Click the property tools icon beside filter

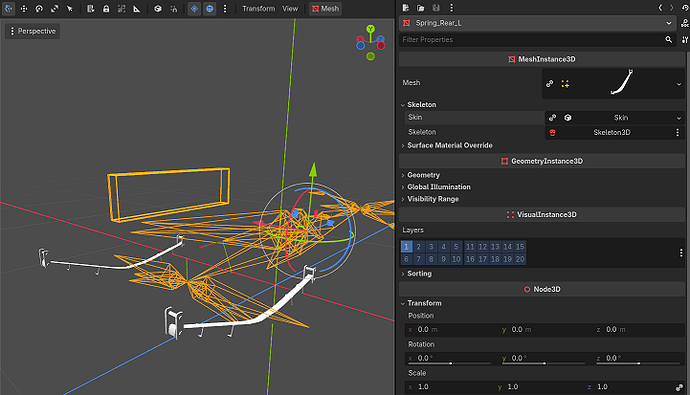click(685, 40)
